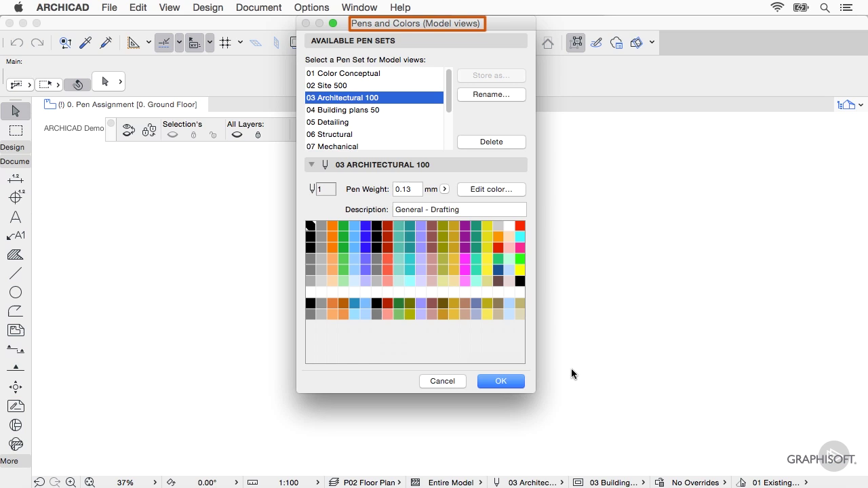This screenshot has height=488, width=868.
Task: Toggle all layers visibility eye
Action: [x=237, y=135]
